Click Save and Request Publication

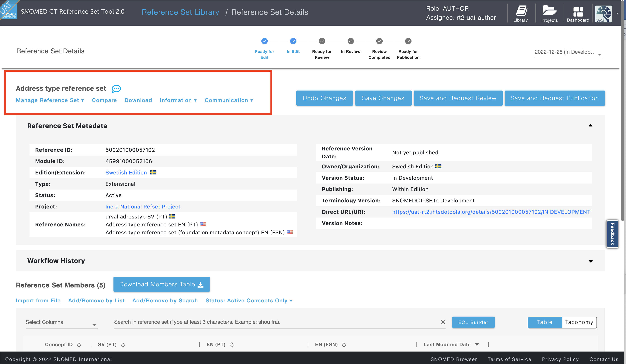tap(555, 98)
